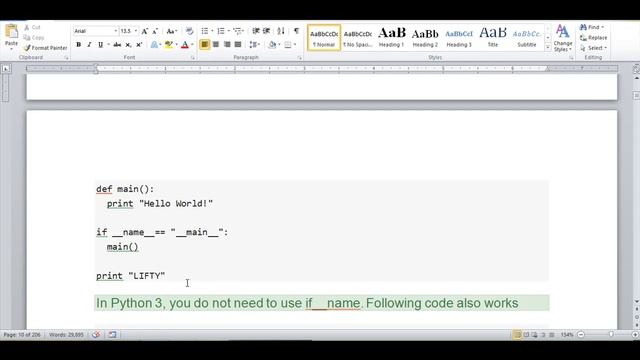Apply the Heading 1 style
Viewport: 640px width, 360px height.
click(x=391, y=38)
